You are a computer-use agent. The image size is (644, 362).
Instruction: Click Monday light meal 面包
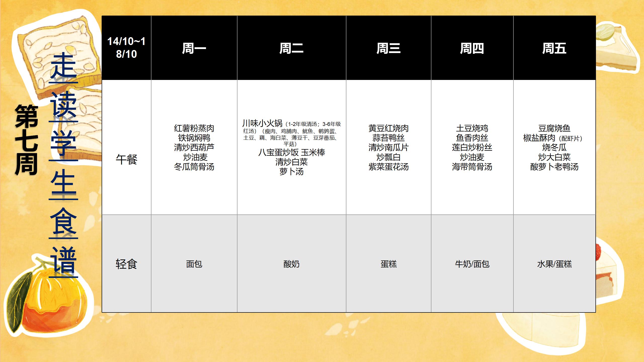(x=194, y=264)
